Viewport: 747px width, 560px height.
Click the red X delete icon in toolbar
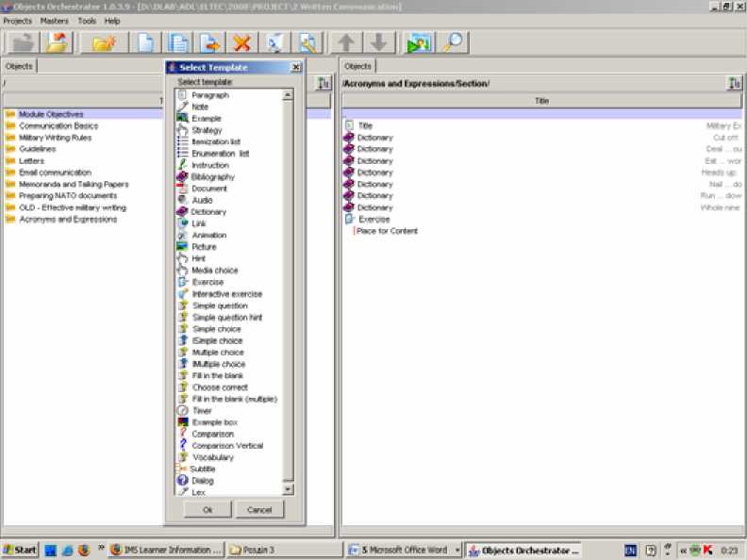(242, 42)
